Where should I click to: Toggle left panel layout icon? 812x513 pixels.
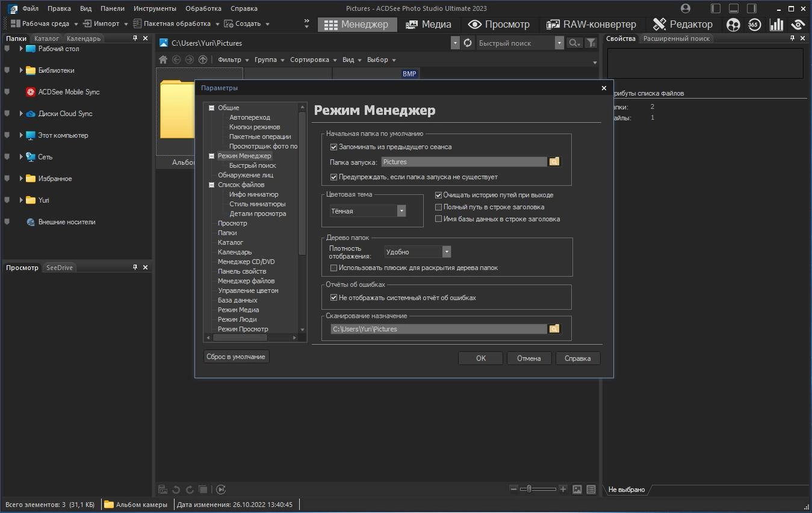coord(716,8)
